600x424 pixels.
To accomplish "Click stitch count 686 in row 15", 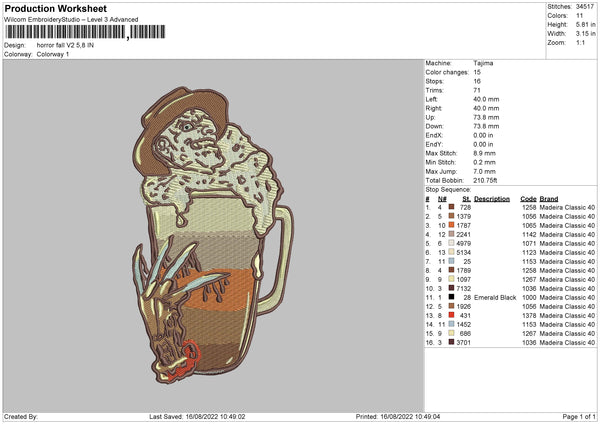I will click(465, 333).
